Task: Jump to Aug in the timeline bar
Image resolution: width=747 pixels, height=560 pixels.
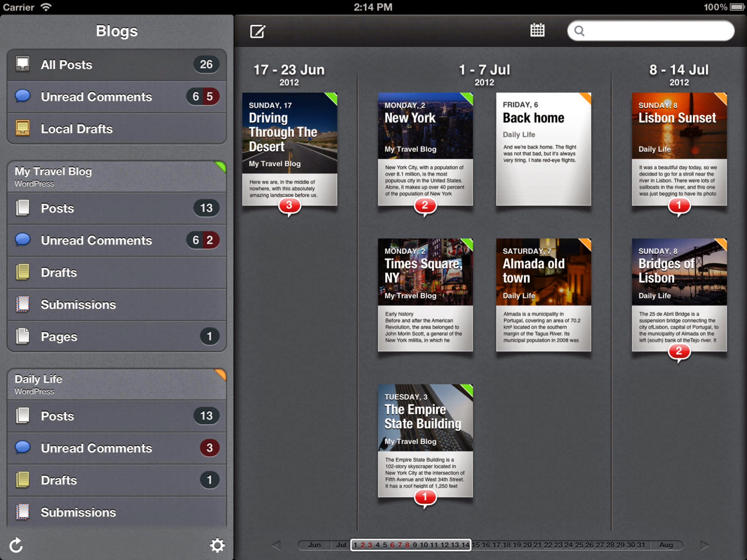Action: pos(666,545)
